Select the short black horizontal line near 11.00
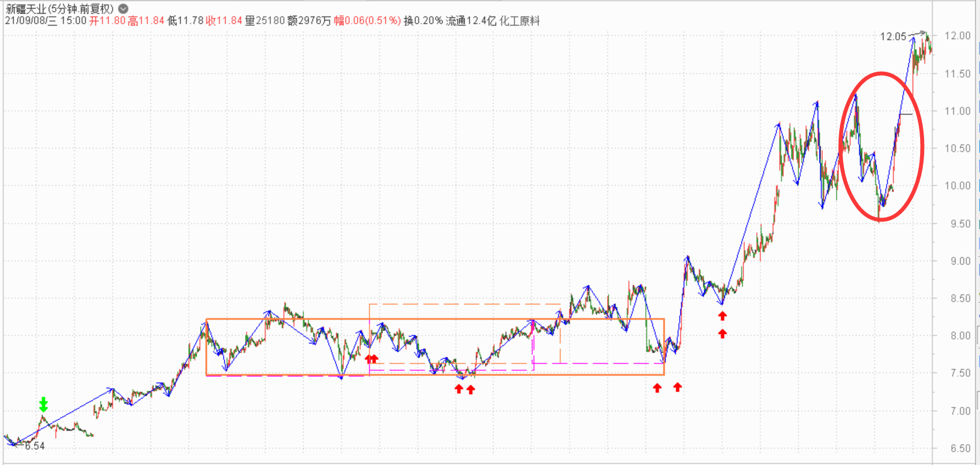Image resolution: width=980 pixels, height=465 pixels. (x=905, y=115)
